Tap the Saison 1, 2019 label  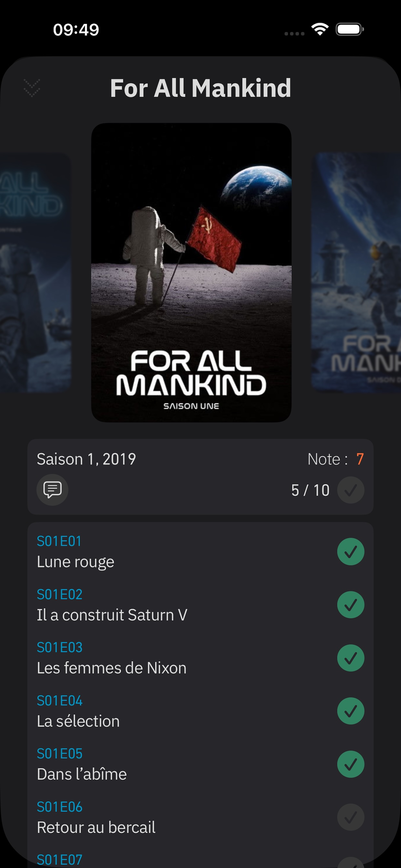tap(86, 459)
